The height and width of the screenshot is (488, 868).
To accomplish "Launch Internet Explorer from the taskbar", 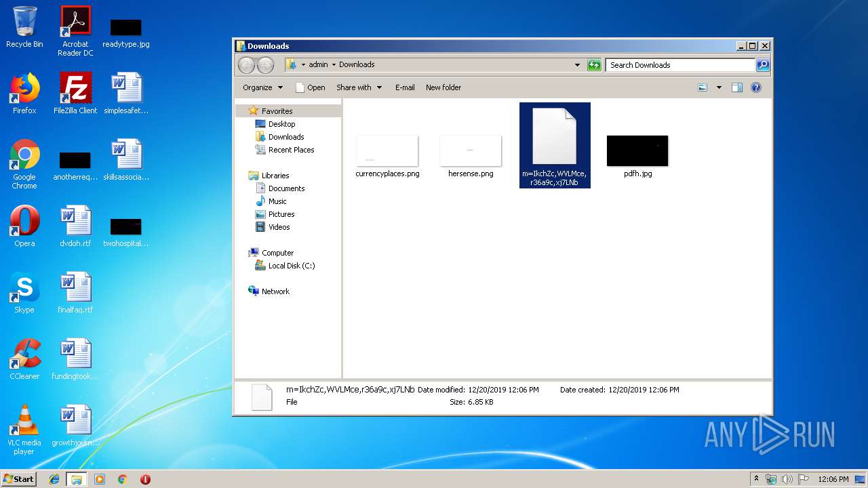I will pos(54,479).
